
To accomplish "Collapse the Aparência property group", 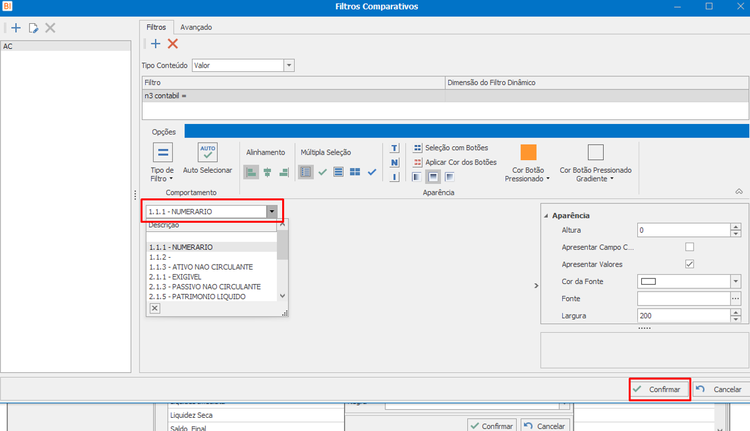I will click(x=546, y=216).
